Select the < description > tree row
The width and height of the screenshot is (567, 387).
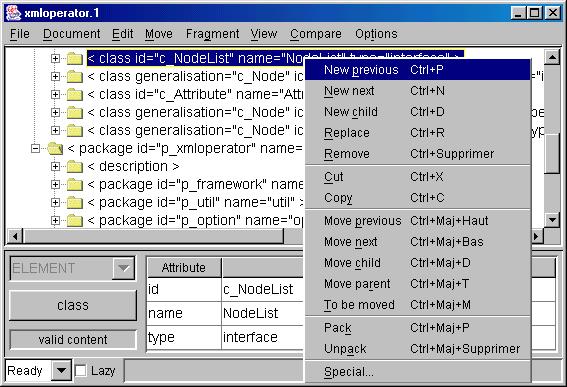point(133,166)
